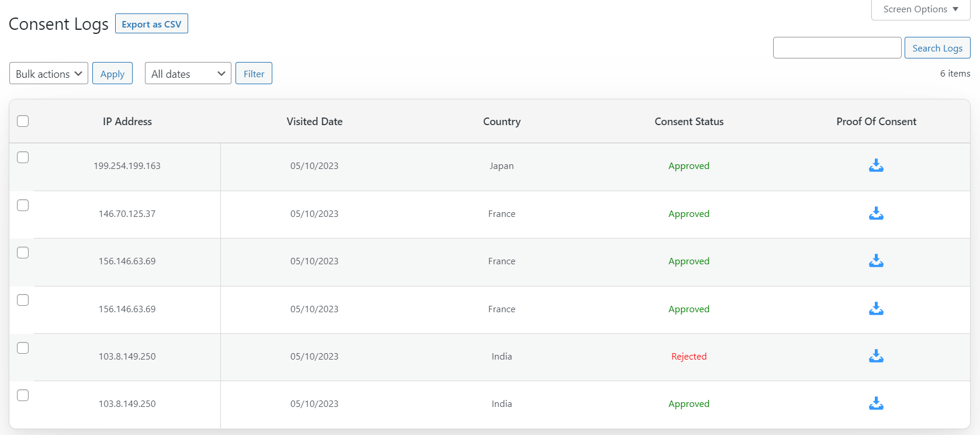980x435 pixels.
Task: Click the Visited Date column header
Action: [x=314, y=122]
